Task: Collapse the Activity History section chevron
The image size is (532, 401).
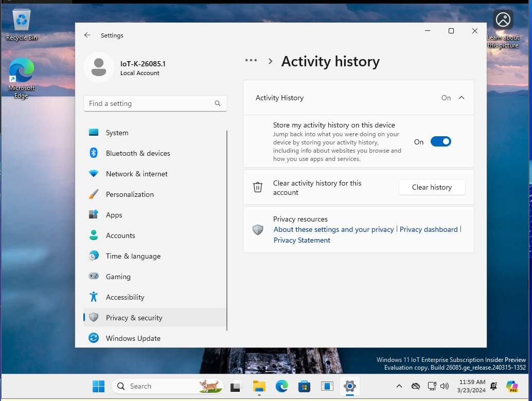Action: tap(462, 98)
